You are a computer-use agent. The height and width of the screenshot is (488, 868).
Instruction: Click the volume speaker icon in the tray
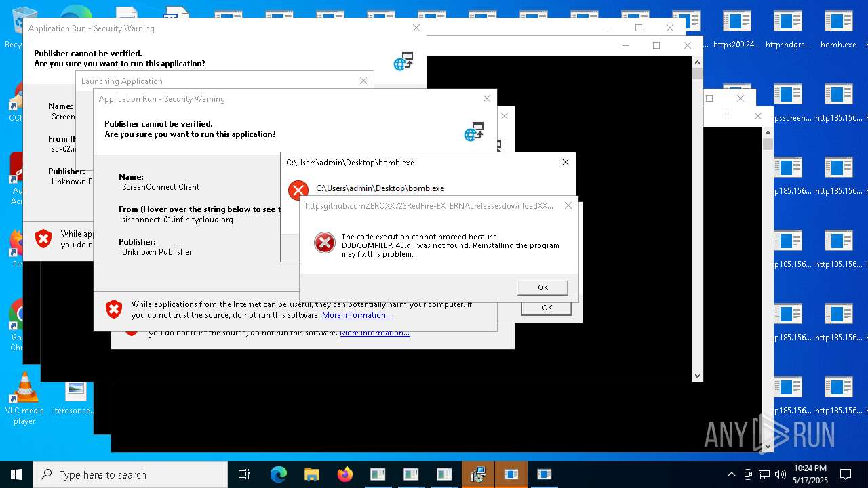tap(780, 474)
